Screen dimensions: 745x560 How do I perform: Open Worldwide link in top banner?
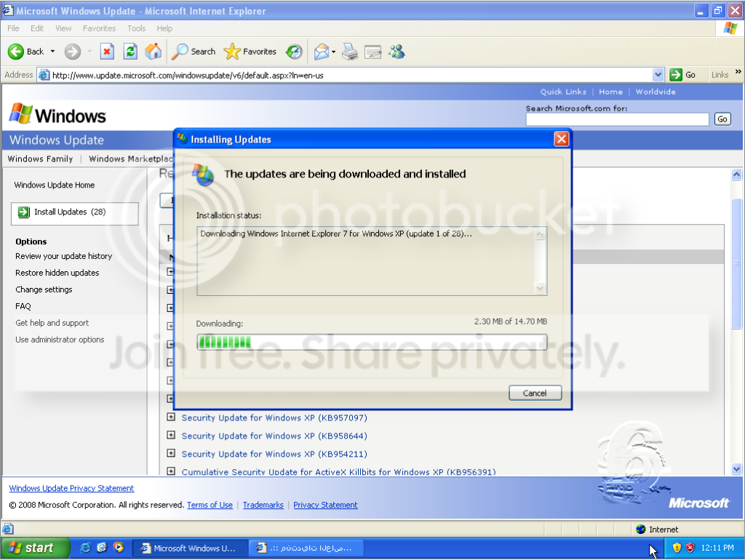(656, 92)
